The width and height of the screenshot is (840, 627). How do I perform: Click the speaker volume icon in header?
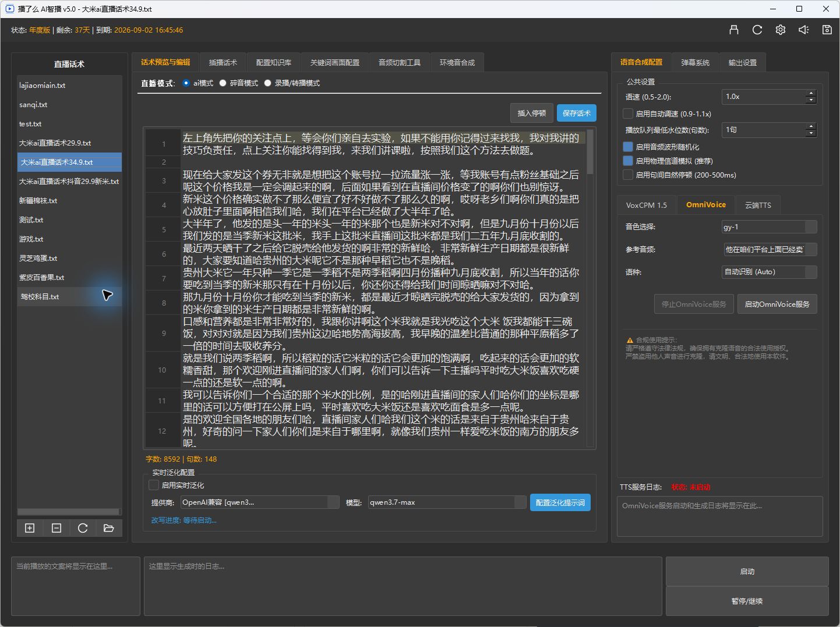click(804, 30)
